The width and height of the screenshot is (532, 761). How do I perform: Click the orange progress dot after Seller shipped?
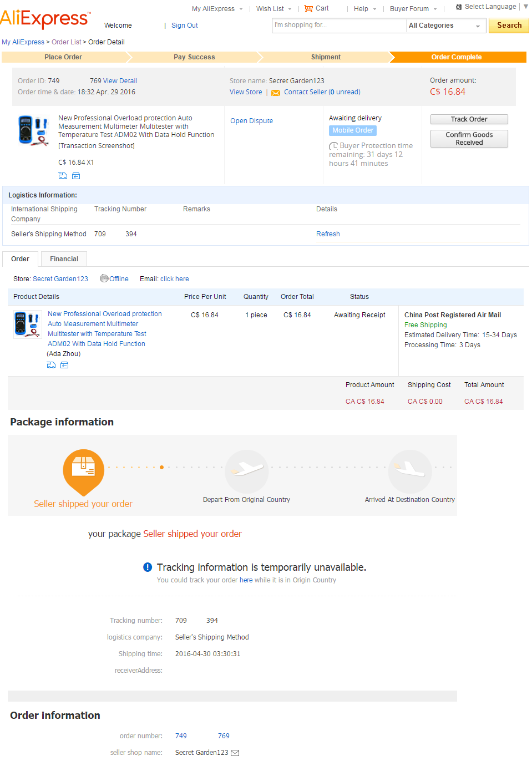point(161,467)
